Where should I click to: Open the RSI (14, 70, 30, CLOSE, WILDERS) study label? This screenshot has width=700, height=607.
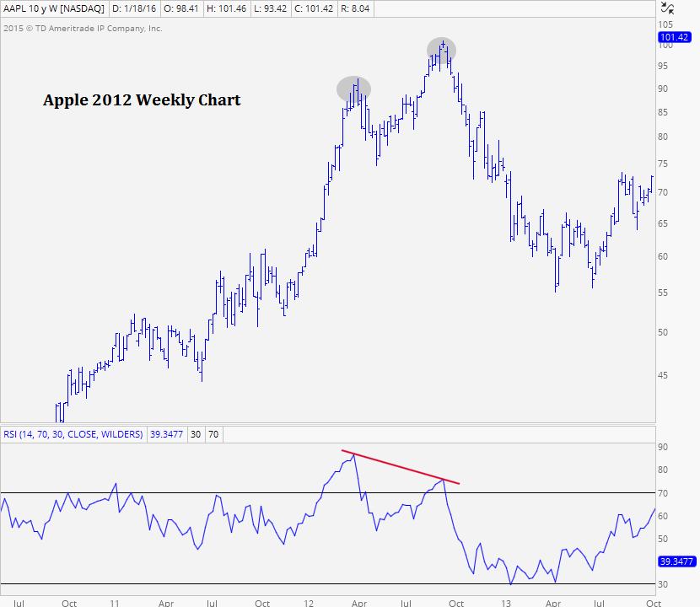73,434
